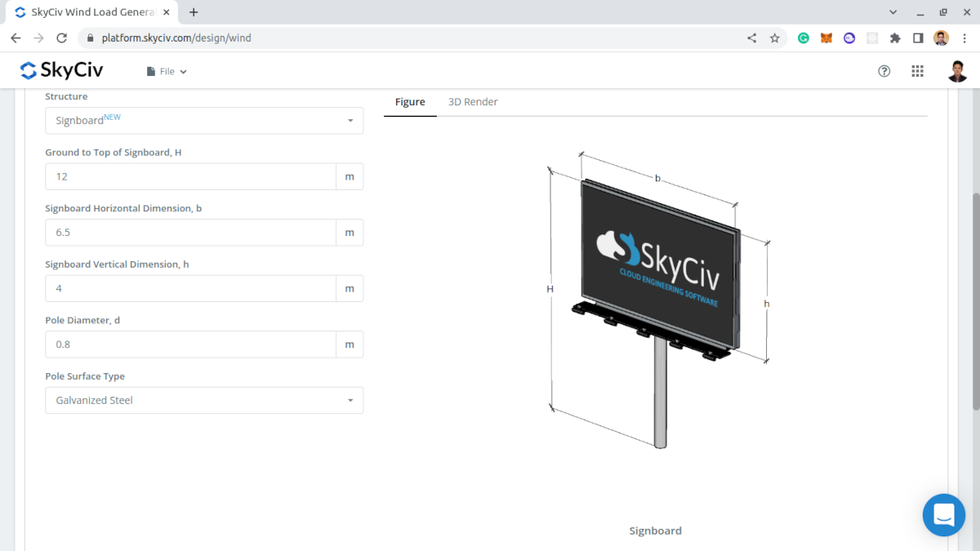
Task: Toggle the browser side panel
Action: pyautogui.click(x=918, y=38)
